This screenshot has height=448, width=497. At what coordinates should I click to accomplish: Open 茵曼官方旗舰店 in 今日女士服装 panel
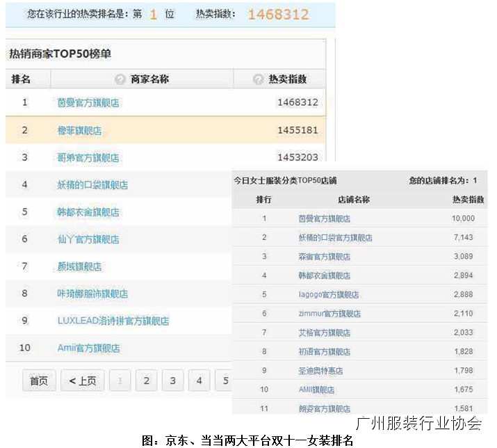point(324,218)
